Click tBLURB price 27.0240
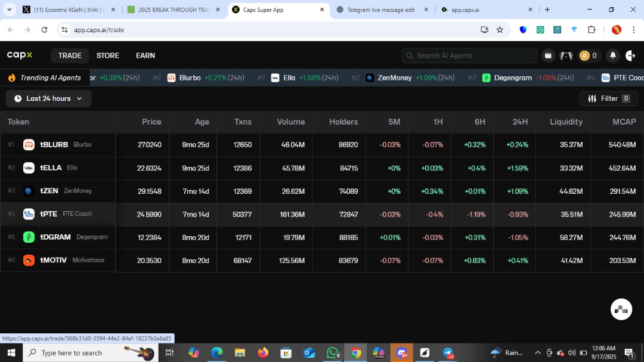This screenshot has height=362, width=644. coord(150,145)
